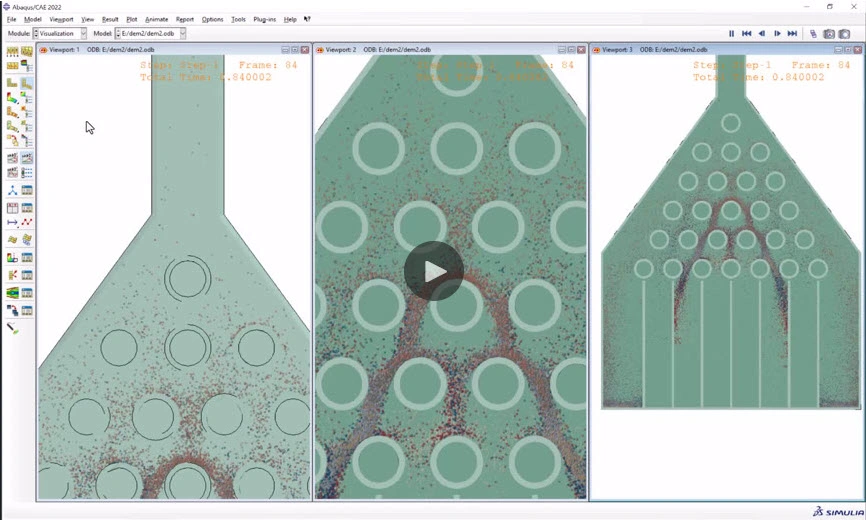Image resolution: width=866 pixels, height=520 pixels.
Task: Jump to the first animation frame
Action: (746, 34)
